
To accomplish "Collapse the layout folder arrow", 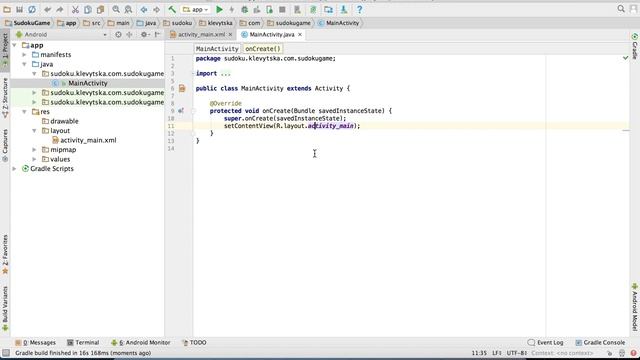I will 34,131.
